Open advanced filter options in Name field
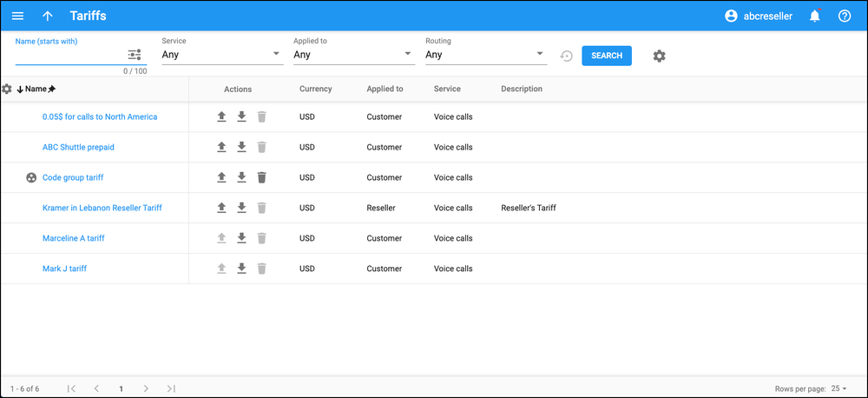This screenshot has width=868, height=398. 135,55
